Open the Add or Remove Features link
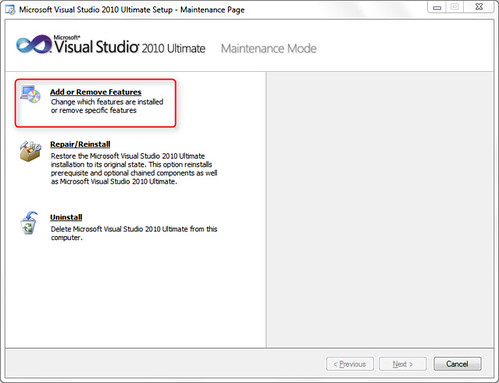The height and width of the screenshot is (383, 499). tap(96, 92)
